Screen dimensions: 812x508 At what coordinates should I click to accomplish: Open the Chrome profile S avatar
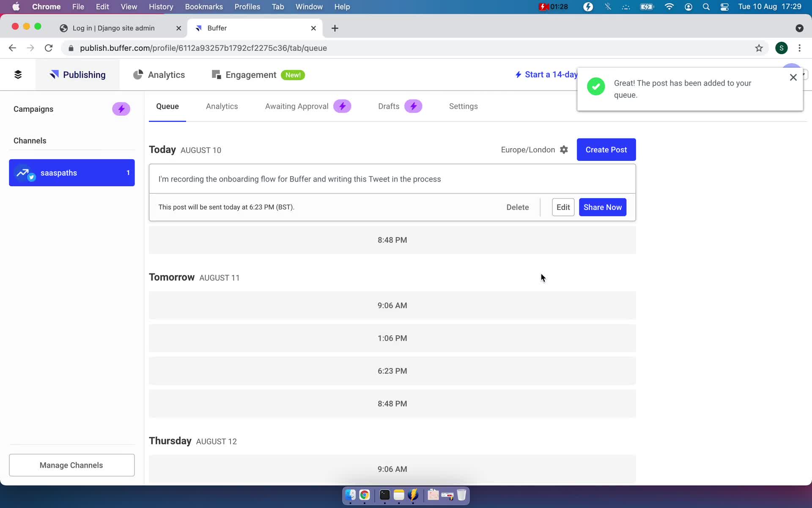pyautogui.click(x=781, y=48)
